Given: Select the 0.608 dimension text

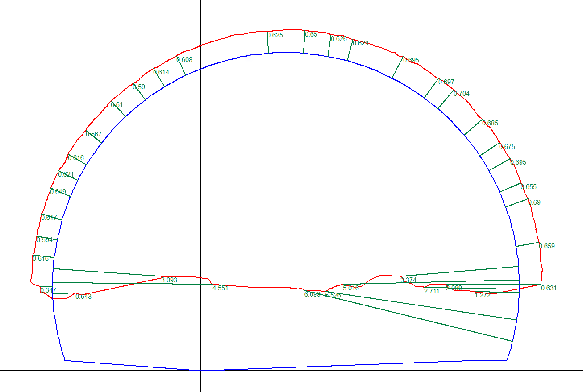Looking at the screenshot, I should [x=184, y=60].
